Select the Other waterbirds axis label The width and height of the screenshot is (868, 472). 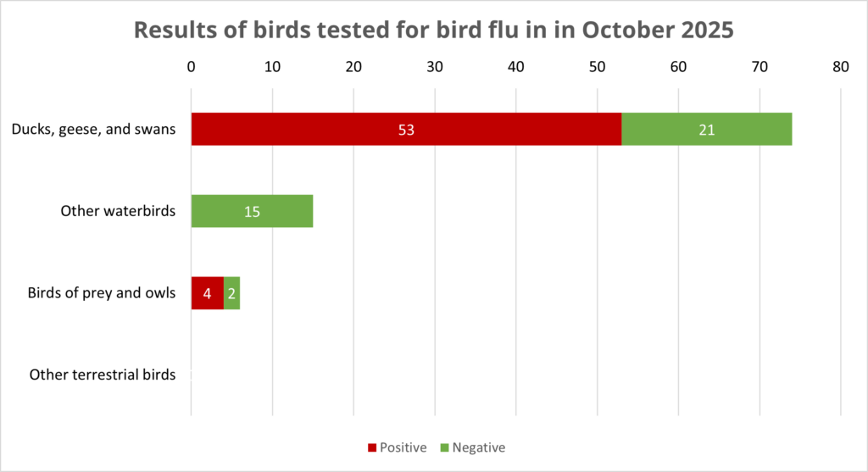[118, 211]
